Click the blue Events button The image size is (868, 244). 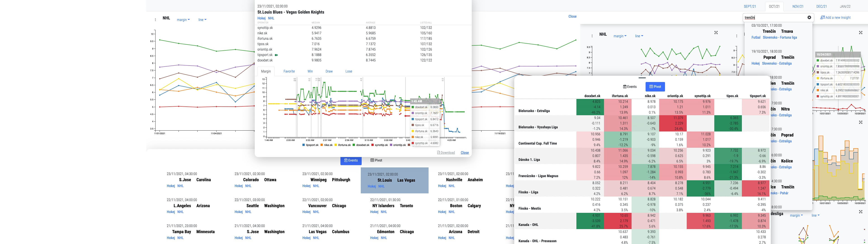point(351,160)
